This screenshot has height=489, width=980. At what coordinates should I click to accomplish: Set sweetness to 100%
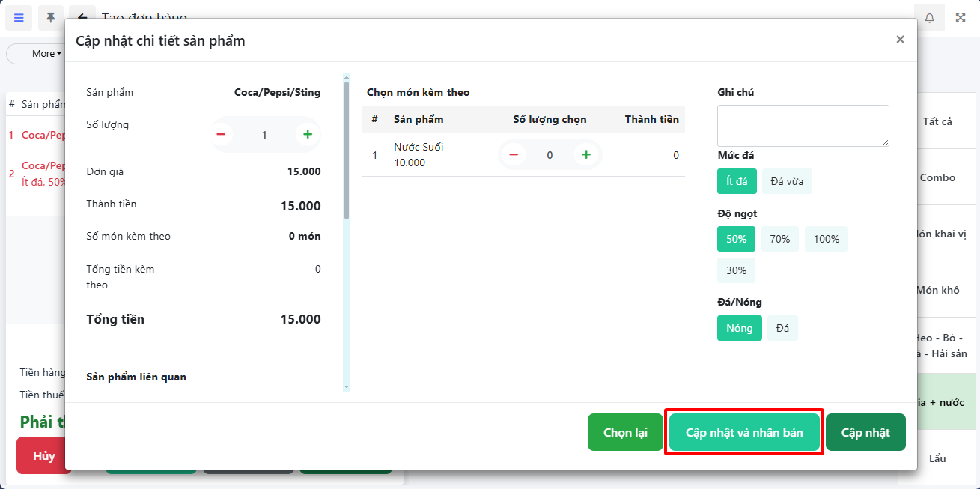(x=827, y=239)
